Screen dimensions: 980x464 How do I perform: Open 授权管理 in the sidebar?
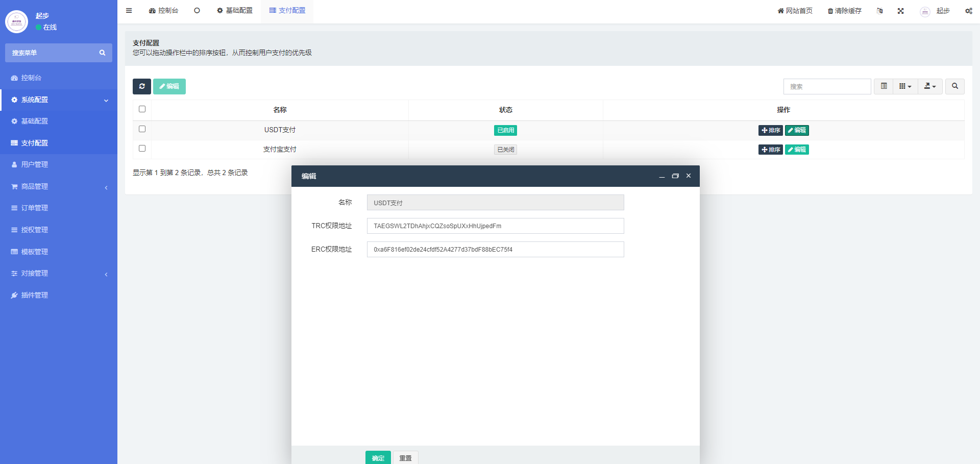[59, 230]
